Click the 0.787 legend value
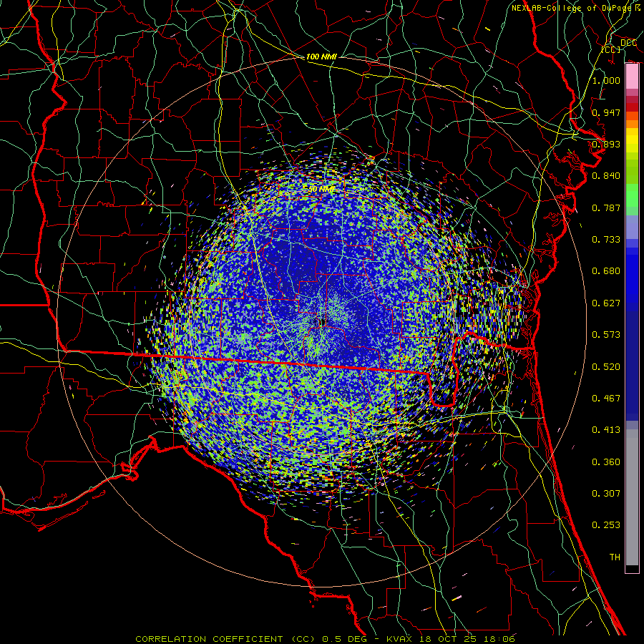 606,208
